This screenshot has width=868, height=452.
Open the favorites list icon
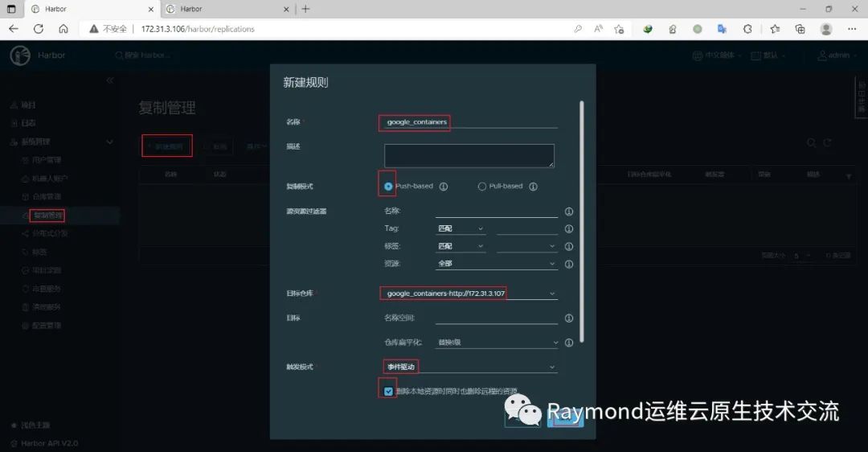(775, 29)
